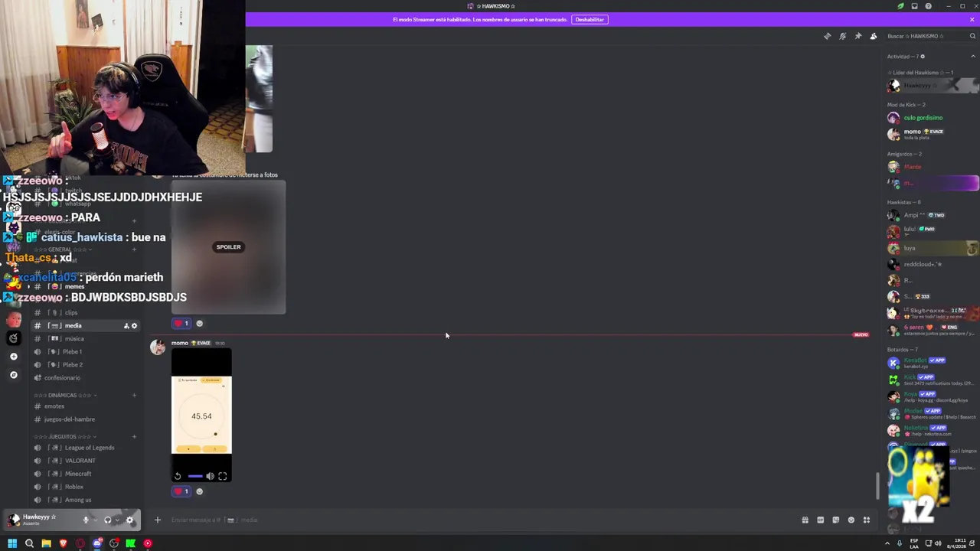This screenshot has width=980, height=551.
Task: Click add a server plus icon
Action: pos(13,357)
